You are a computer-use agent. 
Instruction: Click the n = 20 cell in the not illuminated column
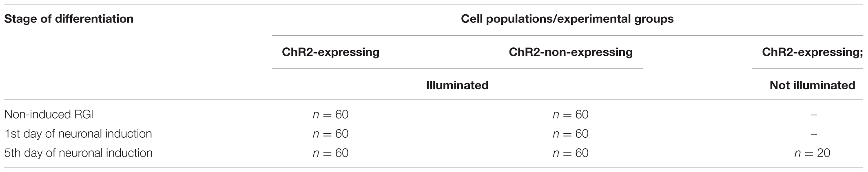click(812, 153)
